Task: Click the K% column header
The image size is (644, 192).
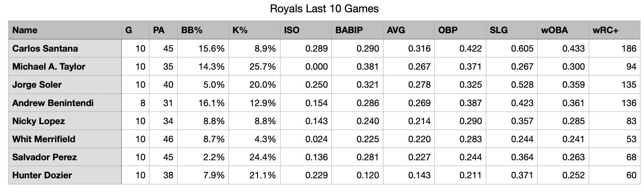Action: (x=240, y=30)
